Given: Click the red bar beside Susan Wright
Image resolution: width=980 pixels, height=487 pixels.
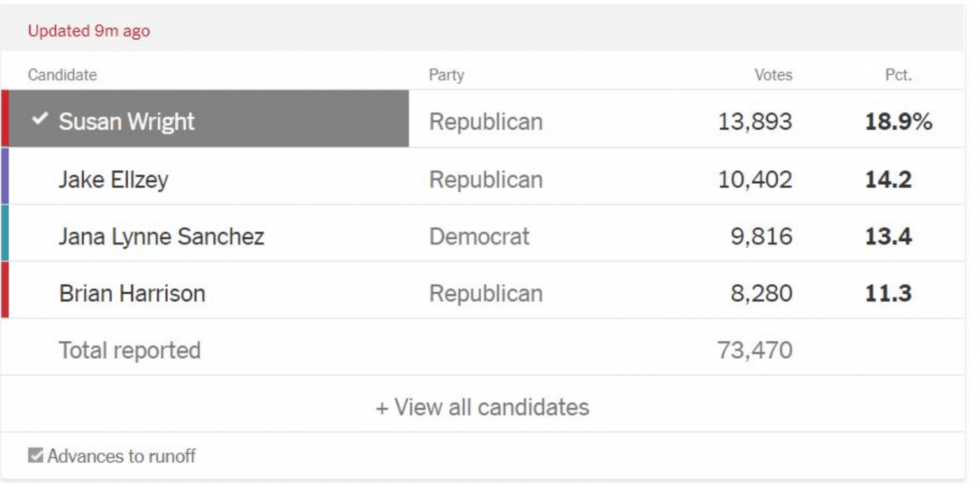Looking at the screenshot, I should pos(5,119).
